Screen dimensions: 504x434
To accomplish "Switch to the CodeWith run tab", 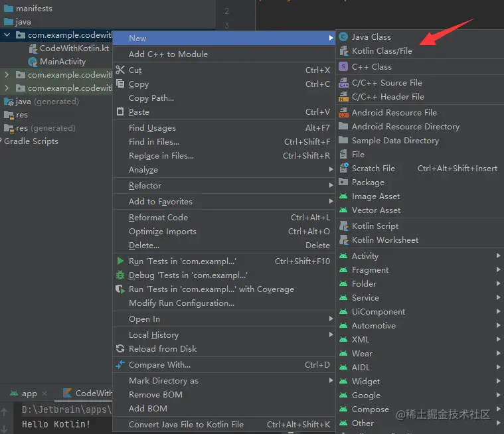I will point(88,394).
